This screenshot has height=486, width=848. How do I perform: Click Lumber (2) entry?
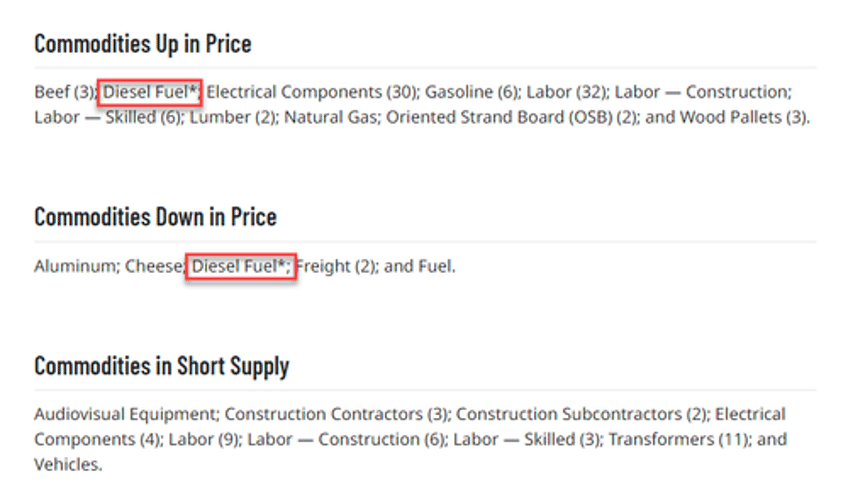tap(232, 117)
